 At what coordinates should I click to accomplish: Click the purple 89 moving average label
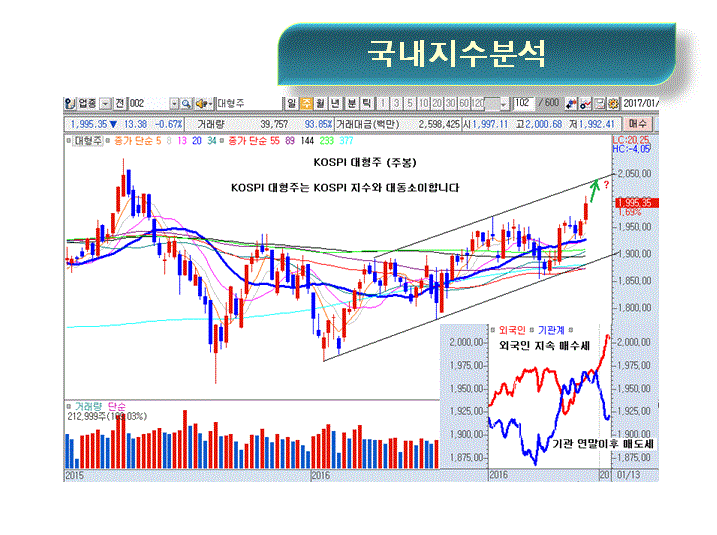click(x=290, y=141)
